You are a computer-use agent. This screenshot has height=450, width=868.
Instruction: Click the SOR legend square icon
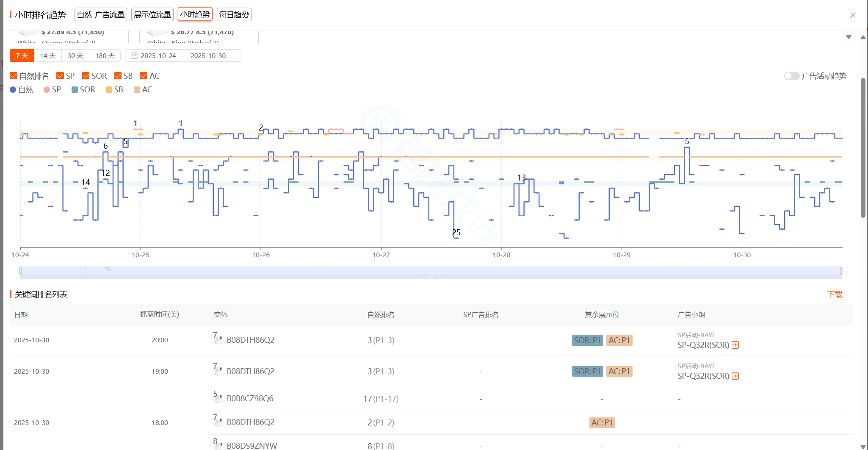click(x=75, y=90)
